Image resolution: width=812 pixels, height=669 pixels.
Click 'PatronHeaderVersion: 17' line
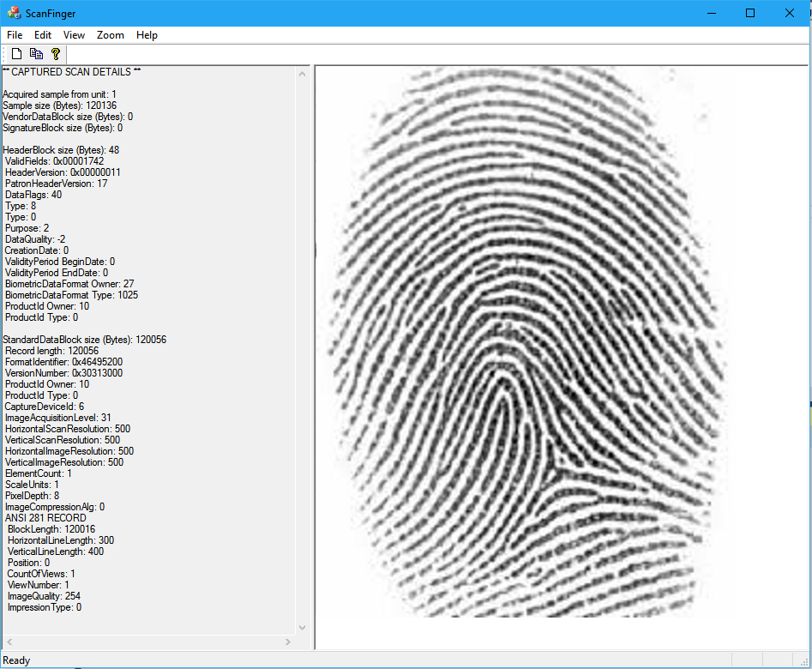pos(57,184)
